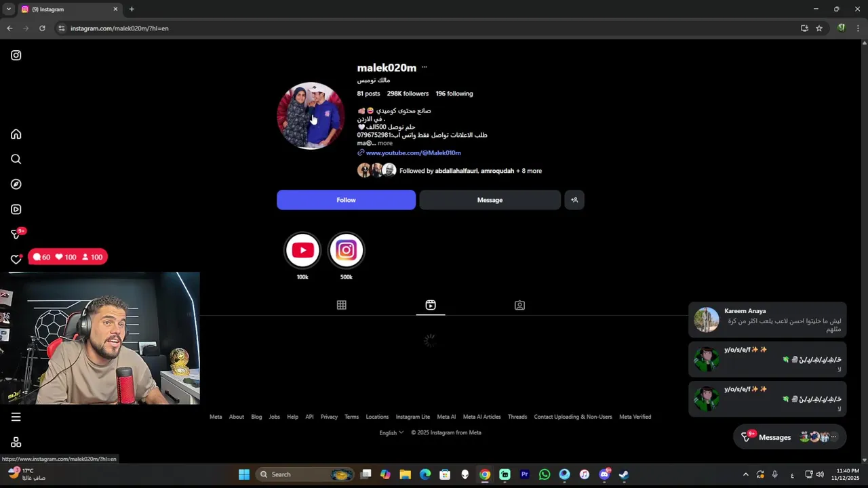Viewport: 868px width, 488px height.
Task: Open File Explorer from the taskbar
Action: point(406,474)
